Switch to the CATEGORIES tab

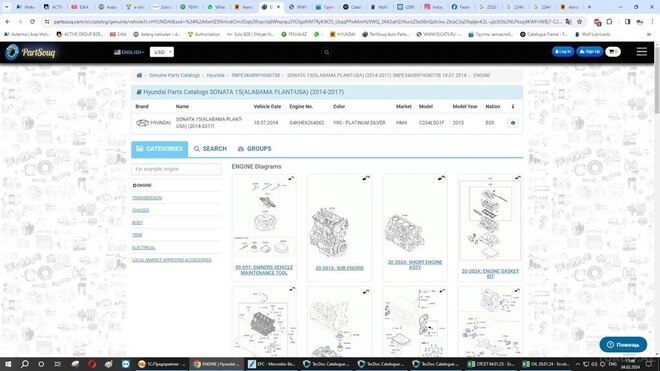[x=160, y=149]
